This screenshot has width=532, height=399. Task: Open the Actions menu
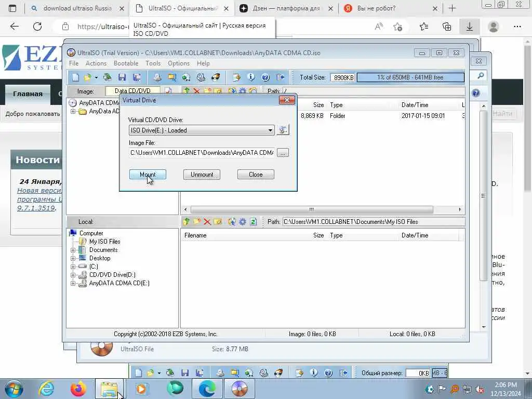point(96,63)
